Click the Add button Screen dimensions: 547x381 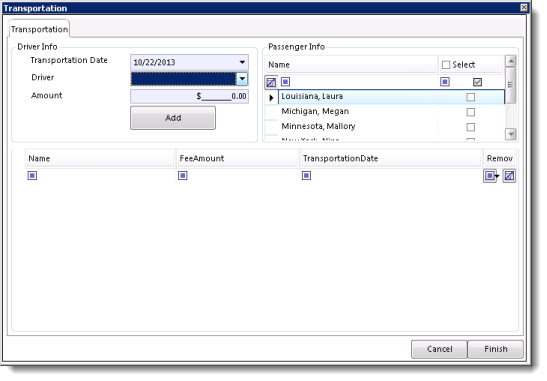point(173,118)
